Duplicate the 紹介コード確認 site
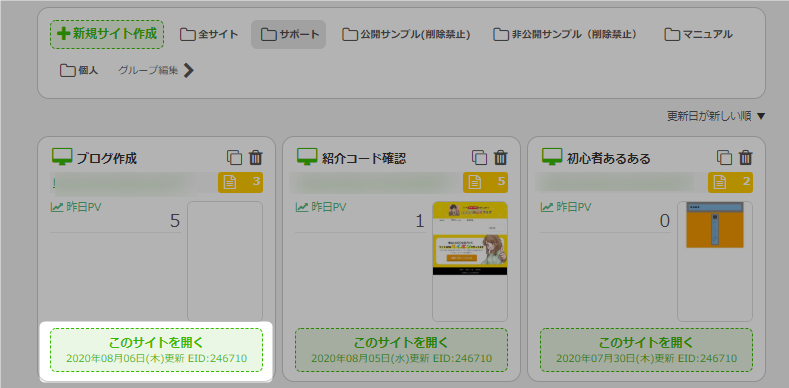The width and height of the screenshot is (789, 388). 480,158
